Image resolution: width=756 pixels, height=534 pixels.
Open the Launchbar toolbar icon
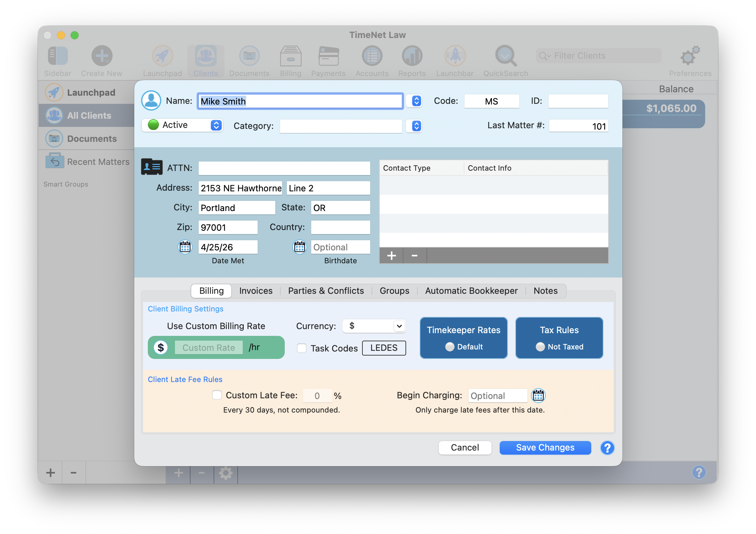pyautogui.click(x=455, y=56)
